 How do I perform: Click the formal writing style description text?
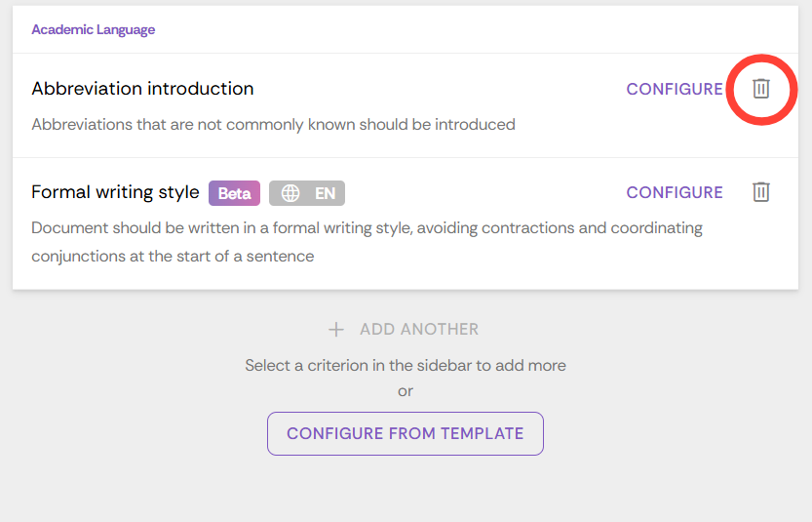pos(367,228)
